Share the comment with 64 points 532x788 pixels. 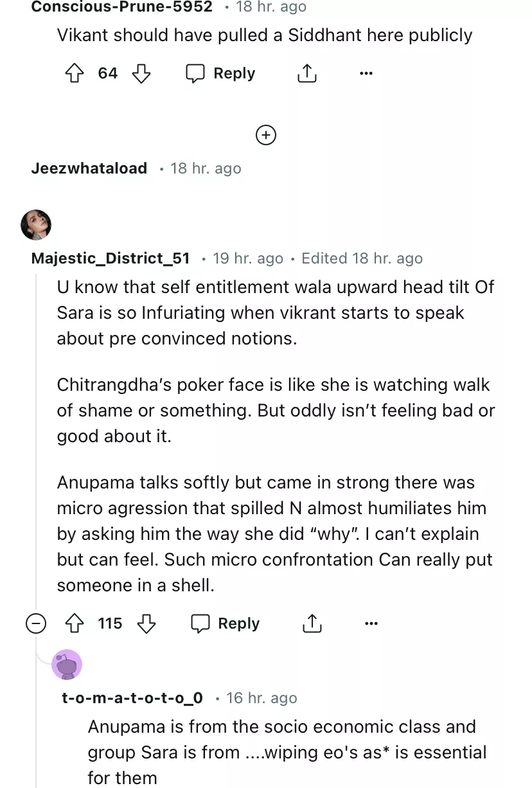pyautogui.click(x=307, y=73)
